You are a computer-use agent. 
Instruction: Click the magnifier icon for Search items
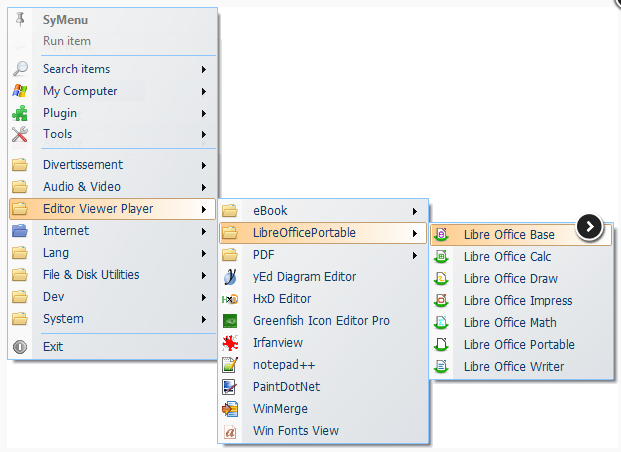[20, 69]
